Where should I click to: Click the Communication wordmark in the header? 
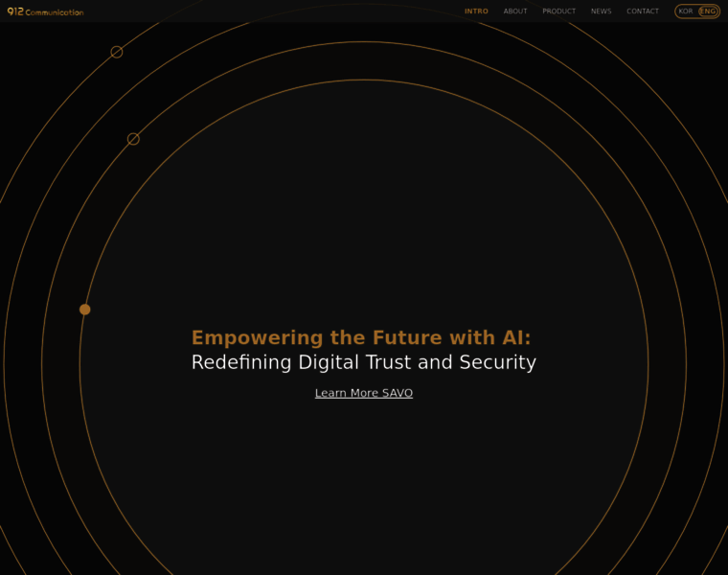(56, 12)
